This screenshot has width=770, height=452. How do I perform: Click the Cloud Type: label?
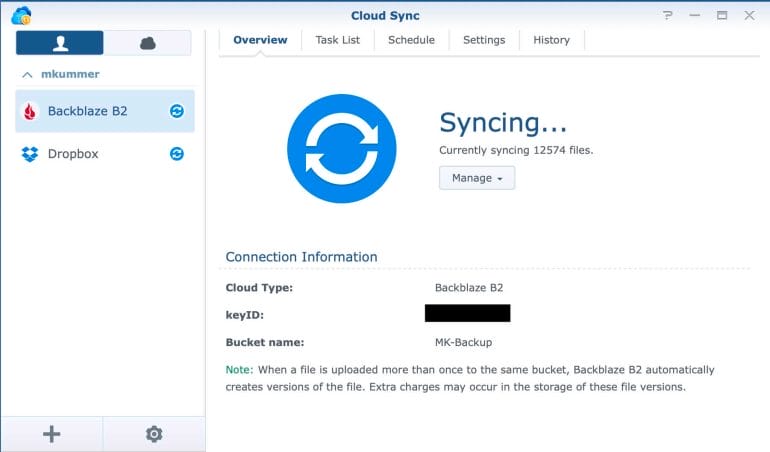tap(259, 288)
